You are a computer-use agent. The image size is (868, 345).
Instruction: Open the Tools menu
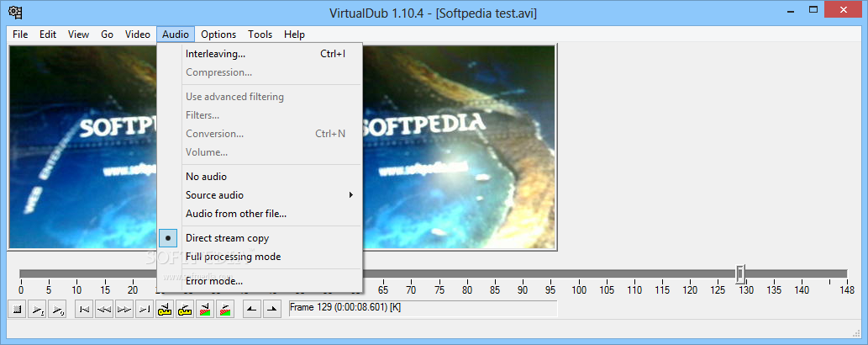260,34
